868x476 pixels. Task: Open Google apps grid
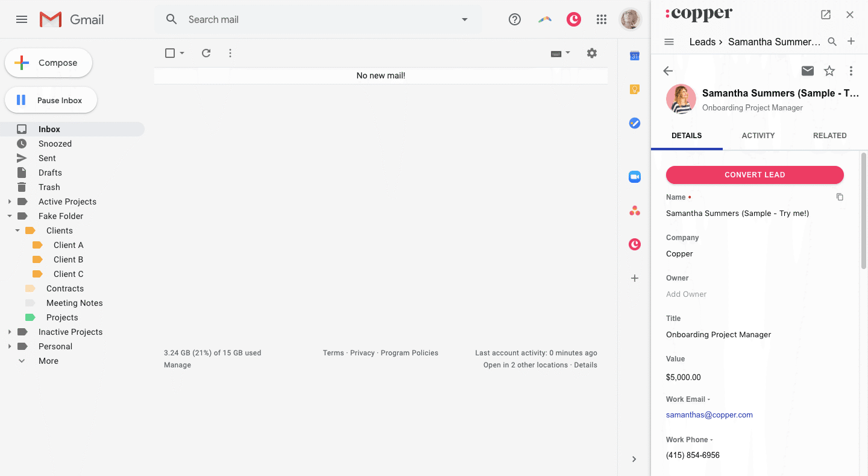601,19
